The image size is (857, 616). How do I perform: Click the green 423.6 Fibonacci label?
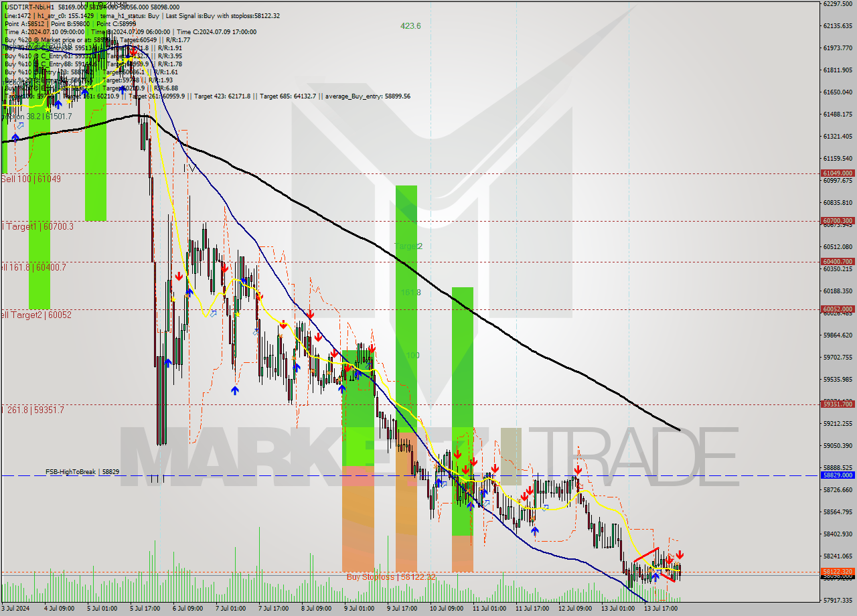click(x=410, y=26)
